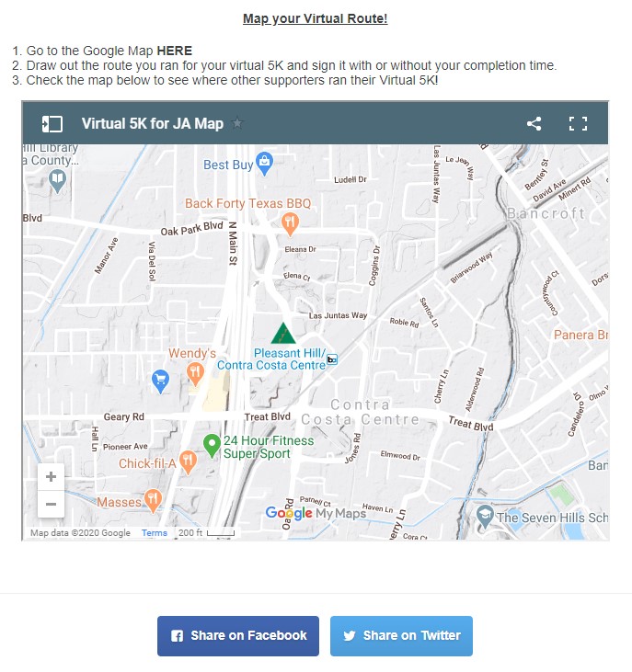The height and width of the screenshot is (672, 632).
Task: Select the green triangle route marker
Action: click(x=283, y=334)
